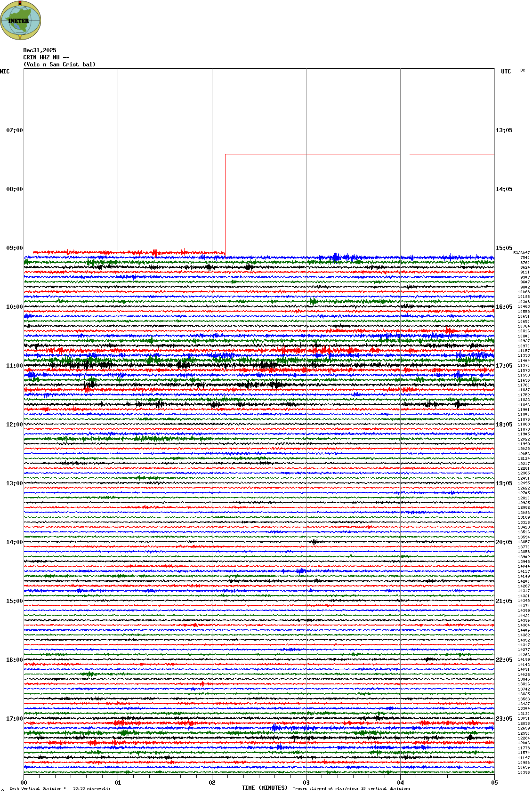The height and width of the screenshot is (795, 532).
Task: Click the Dec31,2025 date header
Action: coord(40,50)
